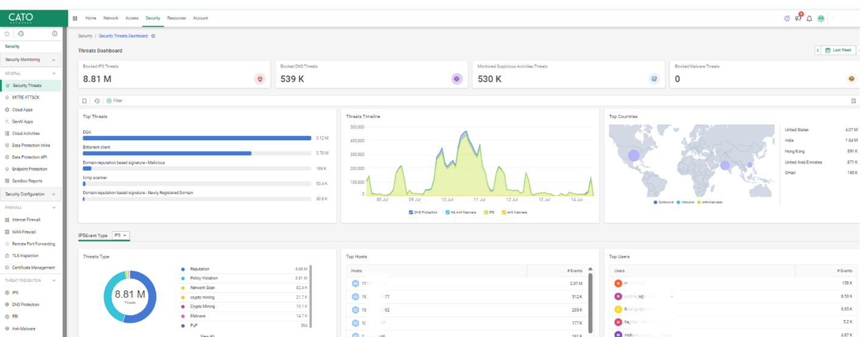This screenshot has height=337, width=868.
Task: Open the Last Week date range selector
Action: tap(838, 50)
